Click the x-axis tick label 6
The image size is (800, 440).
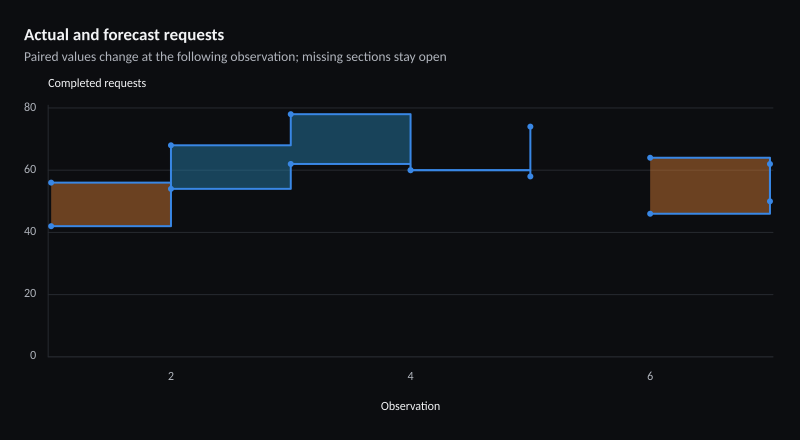[x=650, y=377]
